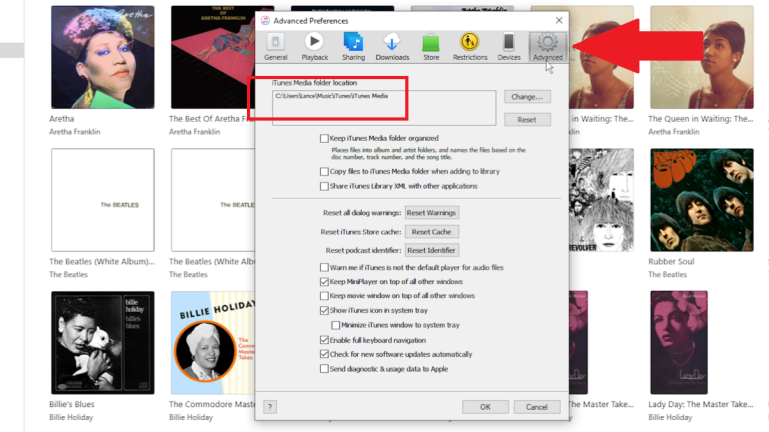Image resolution: width=769 pixels, height=432 pixels.
Task: Open the Downloads preferences tab
Action: [x=392, y=47]
